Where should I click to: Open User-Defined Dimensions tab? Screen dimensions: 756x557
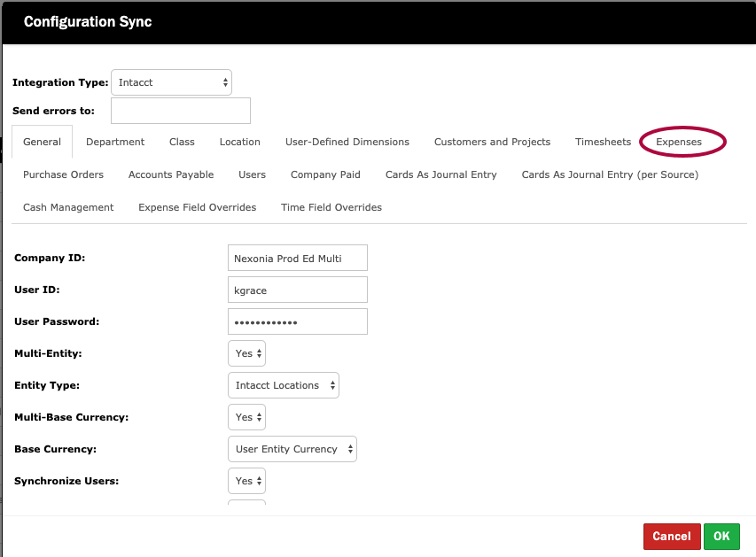coord(347,142)
